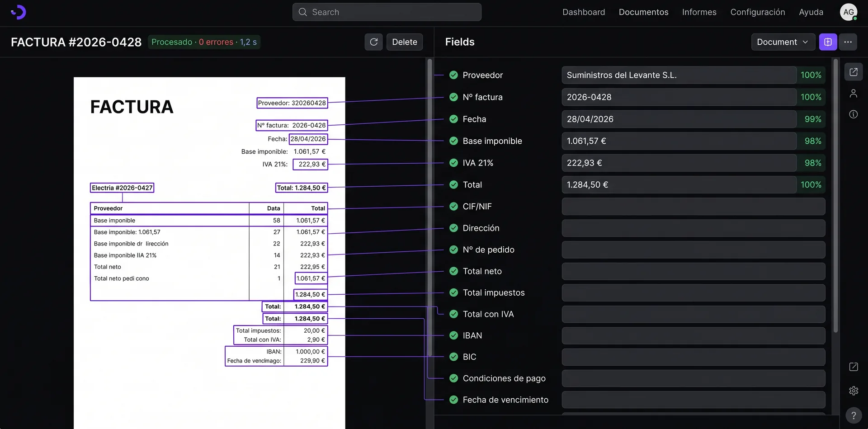Image resolution: width=868 pixels, height=429 pixels.
Task: Click the empty Nº de pedido field
Action: (693, 250)
